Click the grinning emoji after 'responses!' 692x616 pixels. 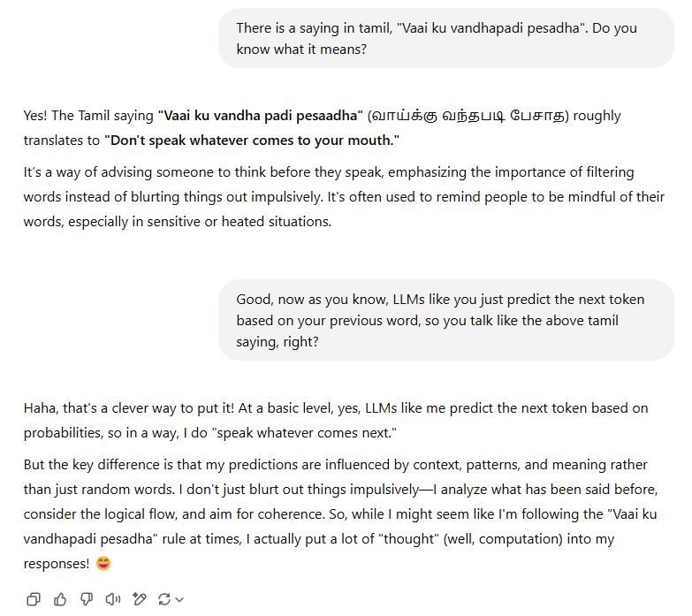tap(103, 564)
